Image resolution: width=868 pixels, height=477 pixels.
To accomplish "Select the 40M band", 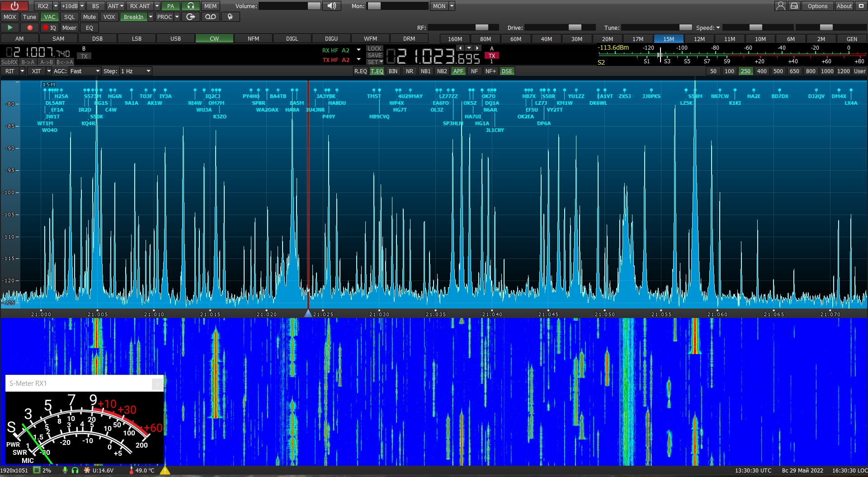I will 546,39.
